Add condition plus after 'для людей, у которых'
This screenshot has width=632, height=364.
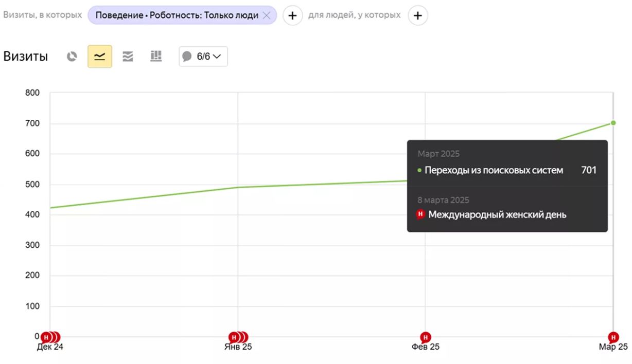[418, 15]
